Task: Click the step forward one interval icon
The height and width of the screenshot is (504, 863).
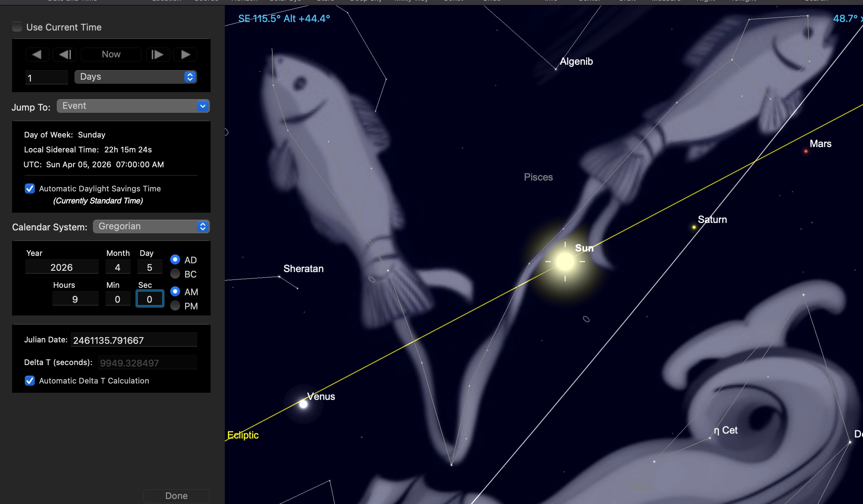Action: click(157, 55)
